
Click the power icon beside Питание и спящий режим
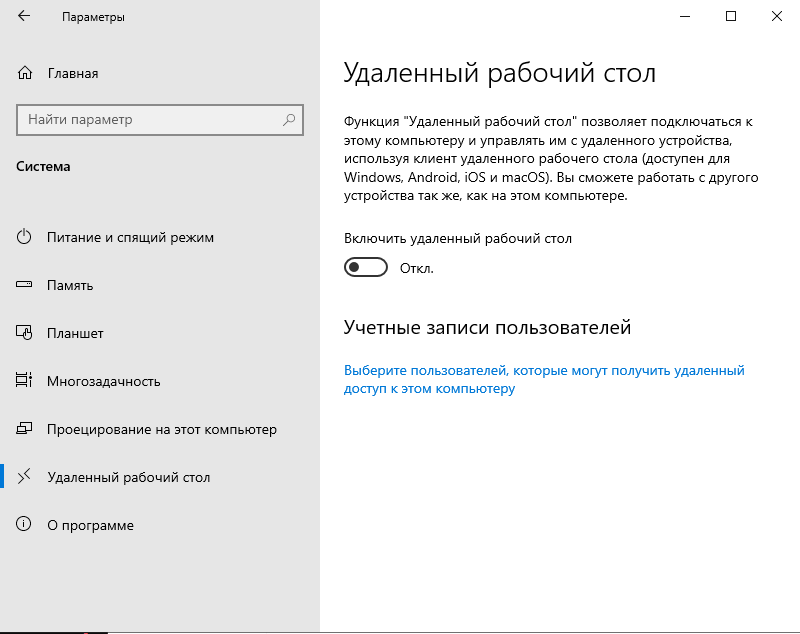(23, 237)
